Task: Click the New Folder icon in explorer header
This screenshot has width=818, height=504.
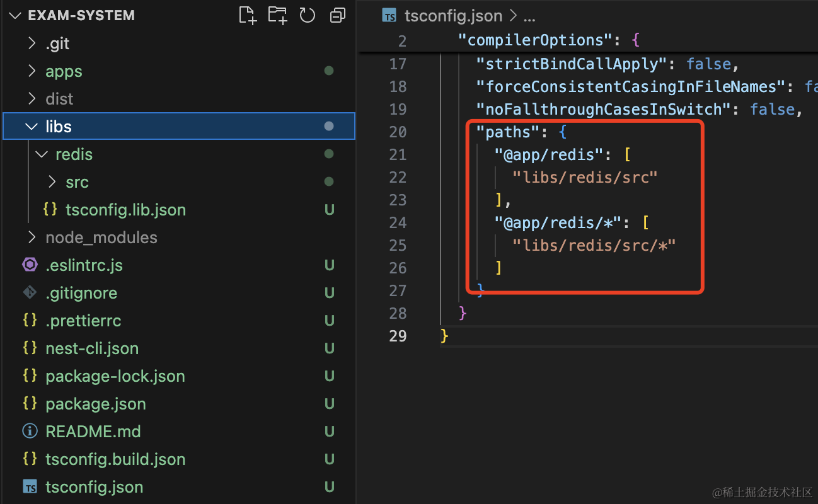Action: (x=277, y=15)
